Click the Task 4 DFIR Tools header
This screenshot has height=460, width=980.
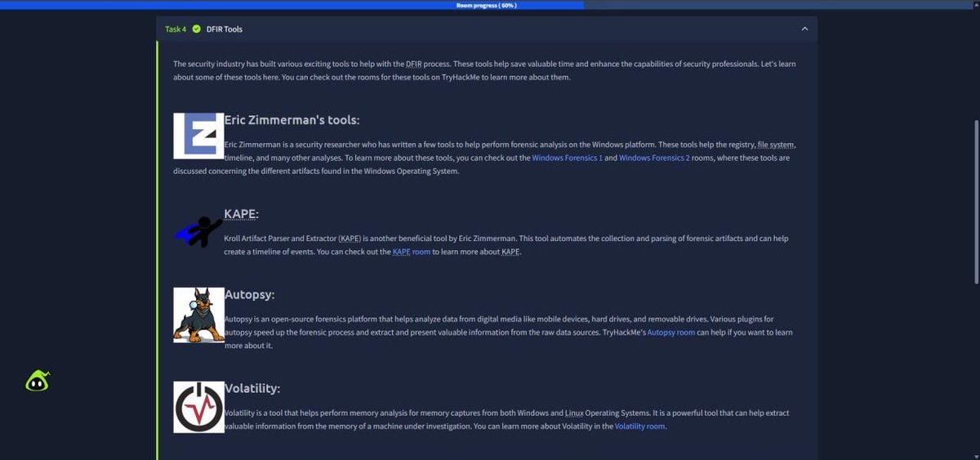[x=487, y=29]
